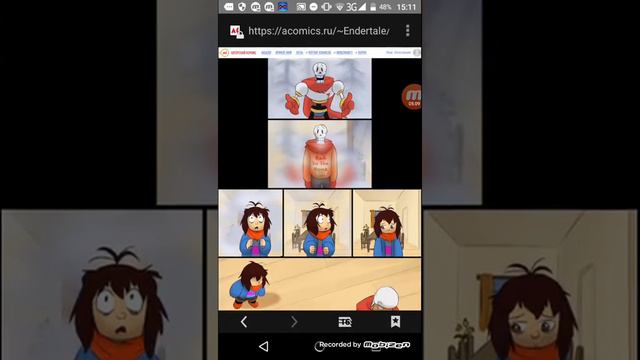Open the sad child looking down panel
640x360 pixels.
pyautogui.click(x=387, y=223)
